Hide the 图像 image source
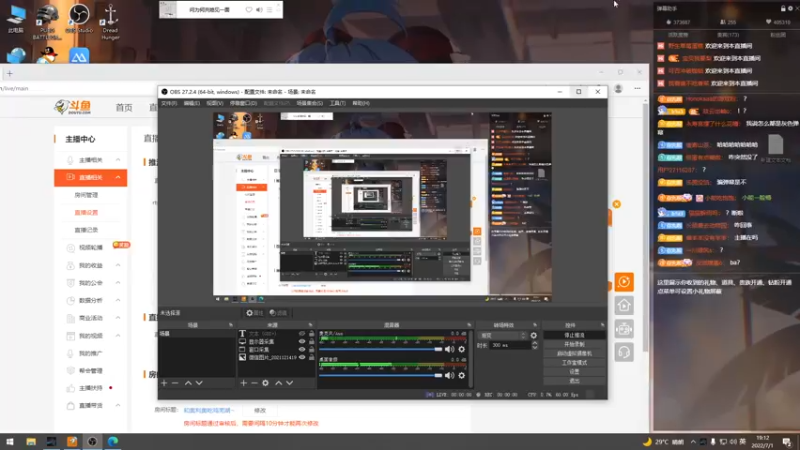The image size is (800, 450). (302, 357)
